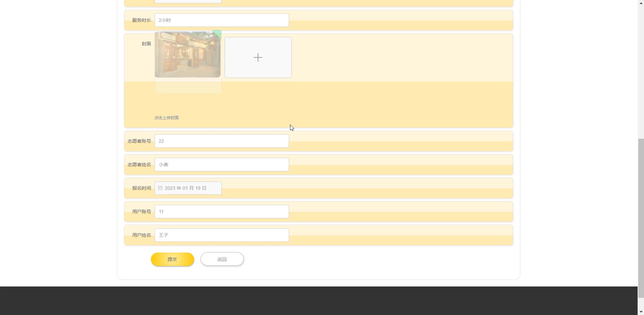Click the plus icon to upload cover
This screenshot has height=315, width=644.
pos(258,57)
